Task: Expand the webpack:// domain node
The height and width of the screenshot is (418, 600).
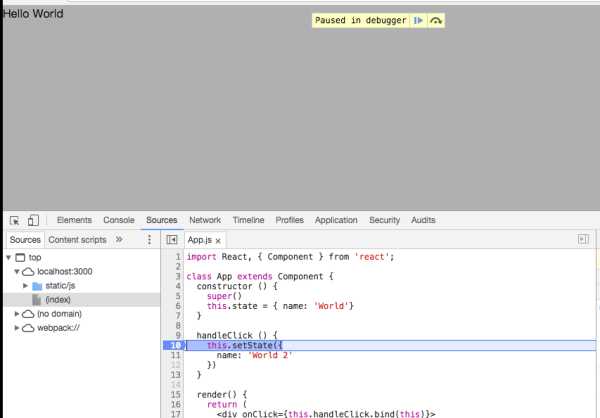Action: pos(17,328)
